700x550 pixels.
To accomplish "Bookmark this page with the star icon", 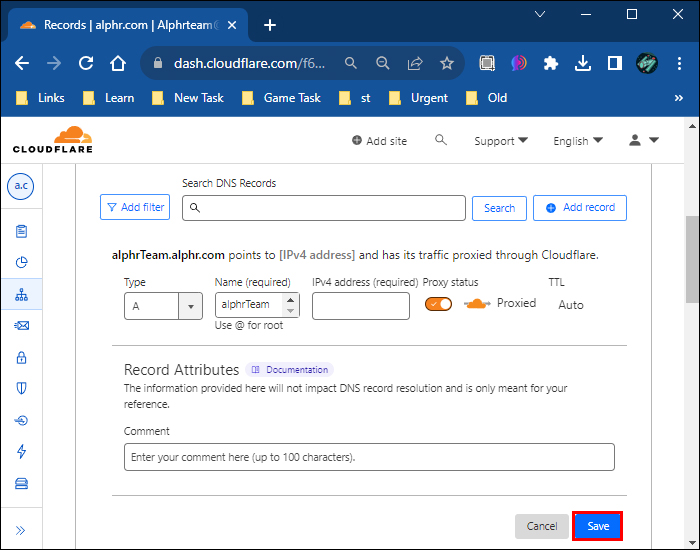I will [446, 63].
